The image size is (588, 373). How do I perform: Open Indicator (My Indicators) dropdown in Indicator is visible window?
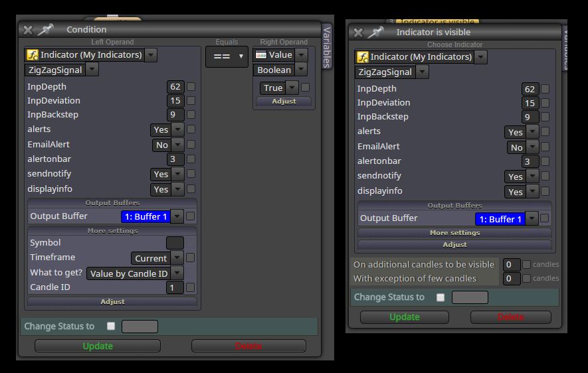(481, 57)
